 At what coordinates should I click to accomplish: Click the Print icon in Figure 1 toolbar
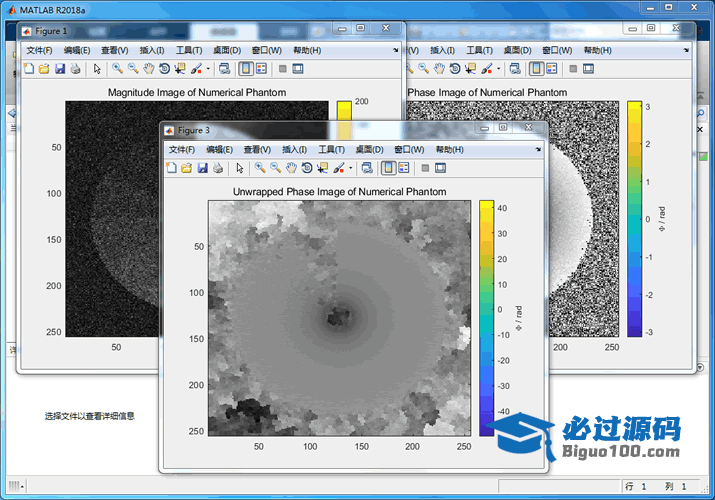tap(75, 69)
